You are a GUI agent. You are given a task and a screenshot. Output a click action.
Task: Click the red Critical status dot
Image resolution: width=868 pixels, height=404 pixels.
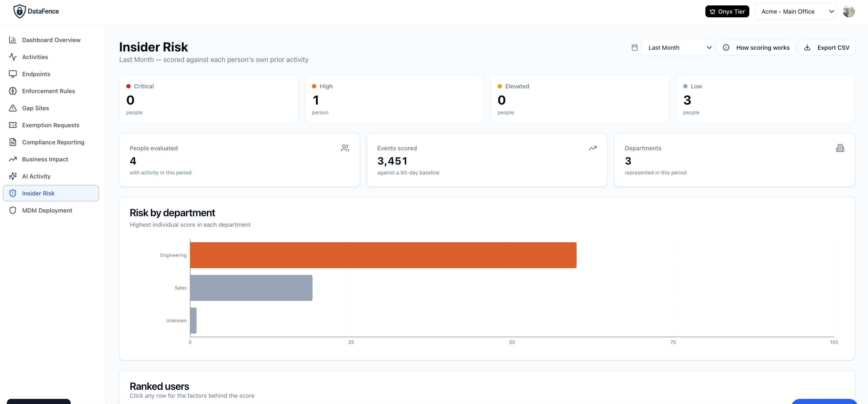pyautogui.click(x=128, y=86)
